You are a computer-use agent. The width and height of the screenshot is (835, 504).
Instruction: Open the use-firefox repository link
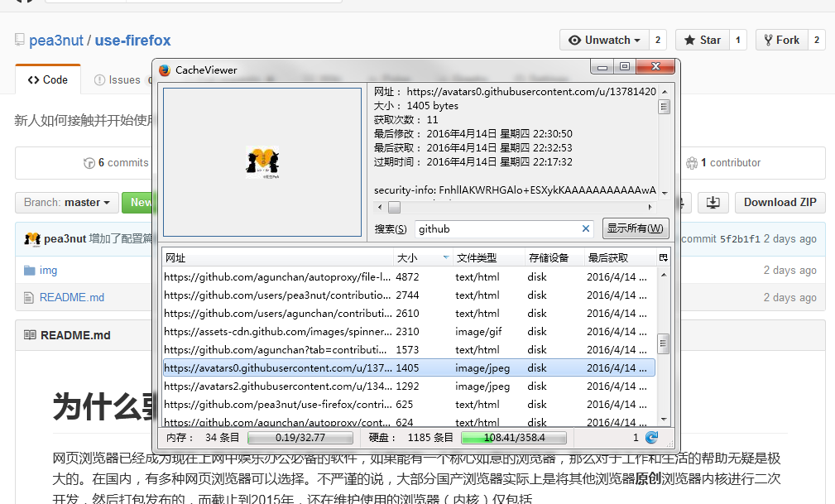[132, 41]
